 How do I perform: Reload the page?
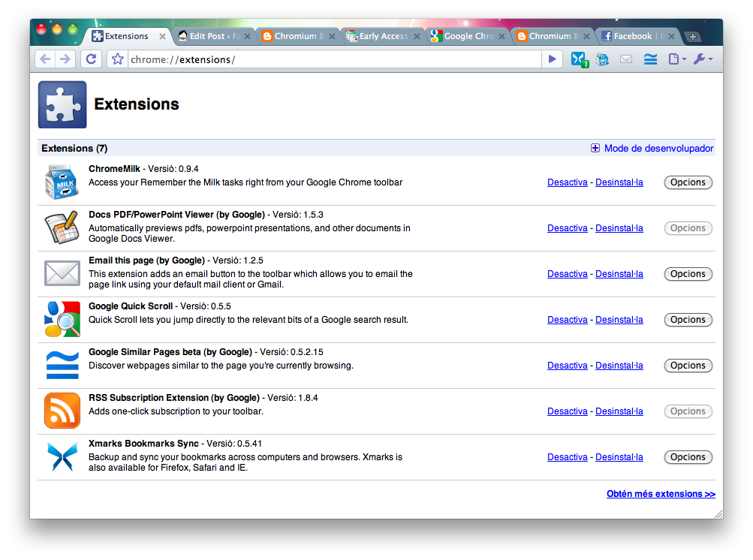(91, 59)
